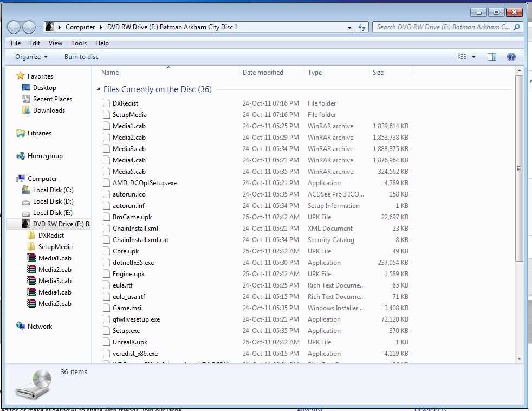This screenshot has height=411, width=532.
Task: Open the Edit menu
Action: point(35,43)
